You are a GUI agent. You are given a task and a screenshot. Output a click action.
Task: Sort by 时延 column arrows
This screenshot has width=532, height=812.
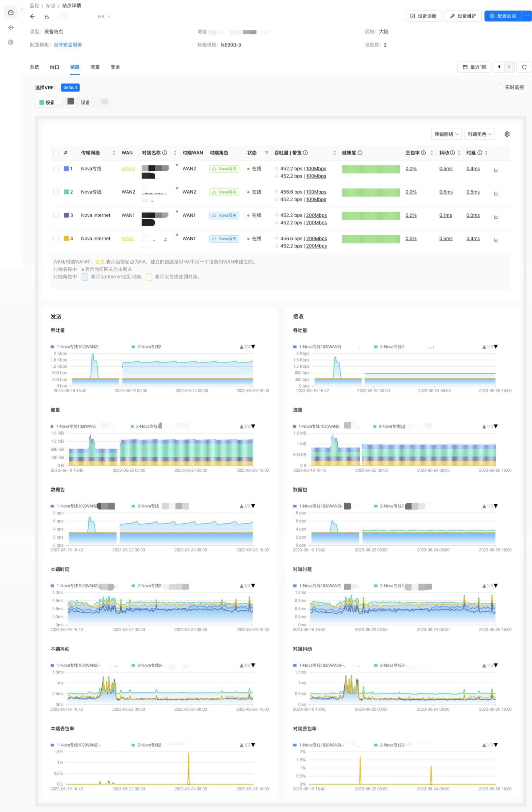[x=486, y=153]
